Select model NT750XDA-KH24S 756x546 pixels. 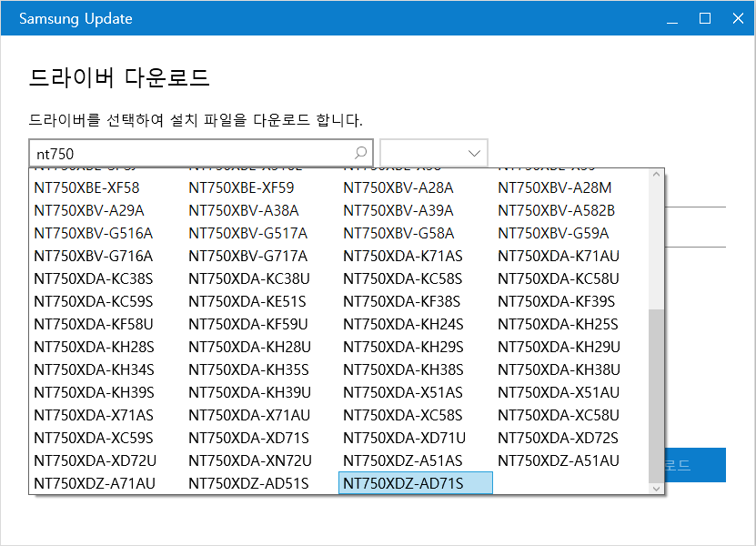tap(404, 324)
